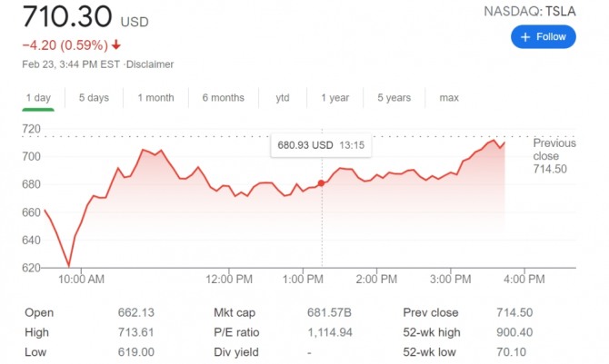
Task: Select the max range tab
Action: (x=449, y=97)
